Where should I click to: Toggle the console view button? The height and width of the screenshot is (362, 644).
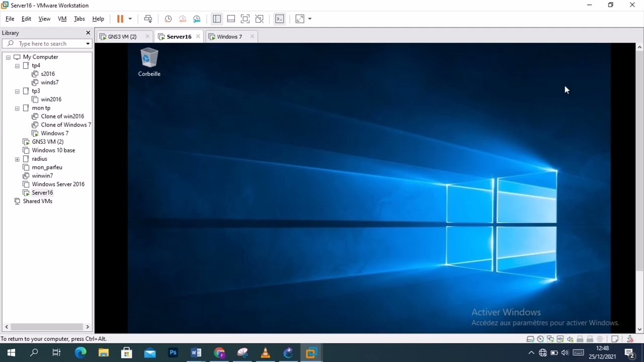280,19
